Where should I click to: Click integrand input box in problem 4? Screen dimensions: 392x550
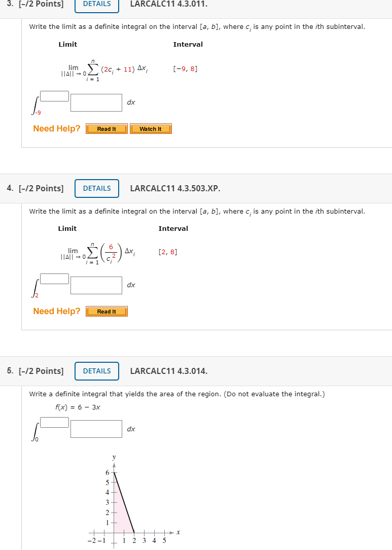coord(96,285)
